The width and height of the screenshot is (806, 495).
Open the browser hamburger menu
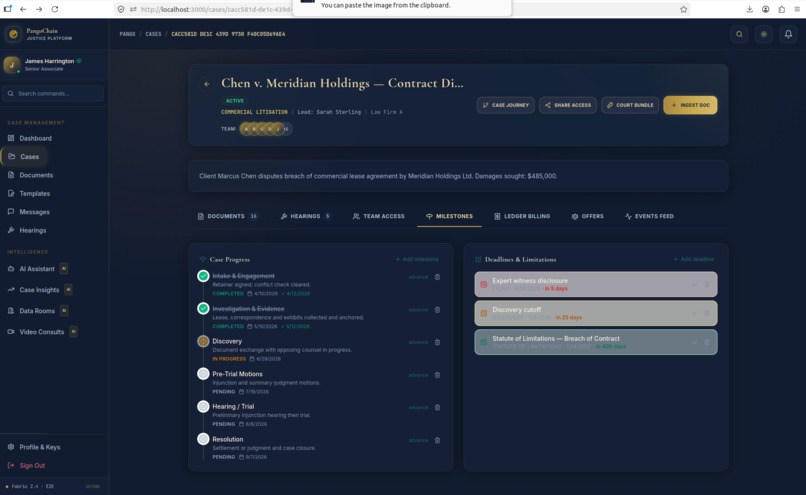tap(797, 9)
